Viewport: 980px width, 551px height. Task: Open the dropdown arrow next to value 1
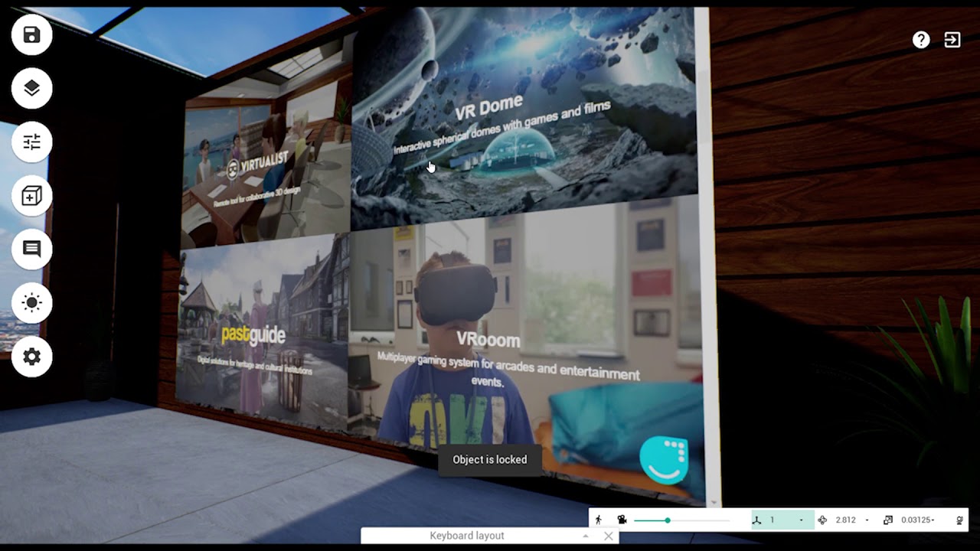(x=802, y=520)
